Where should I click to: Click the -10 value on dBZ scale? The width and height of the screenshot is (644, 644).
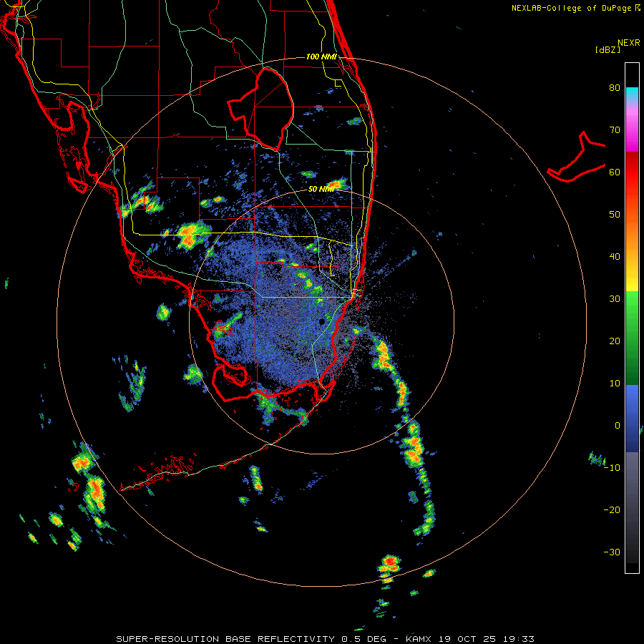point(612,468)
